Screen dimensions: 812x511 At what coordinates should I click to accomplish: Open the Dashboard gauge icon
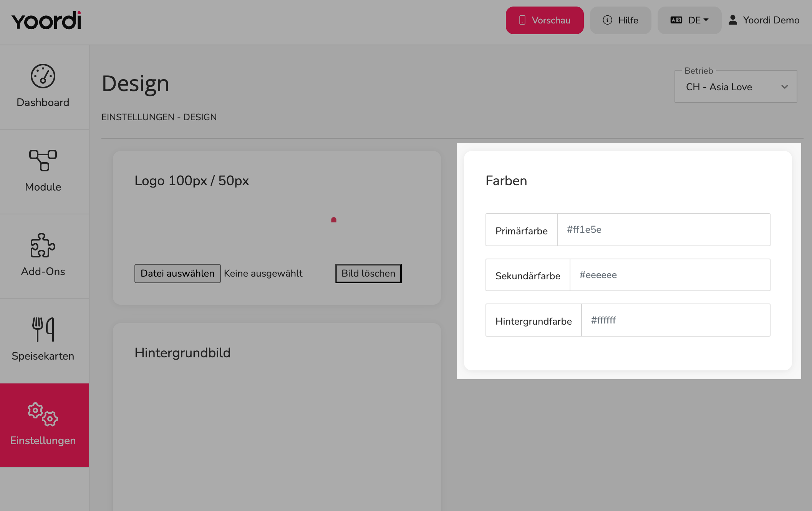pyautogui.click(x=43, y=76)
